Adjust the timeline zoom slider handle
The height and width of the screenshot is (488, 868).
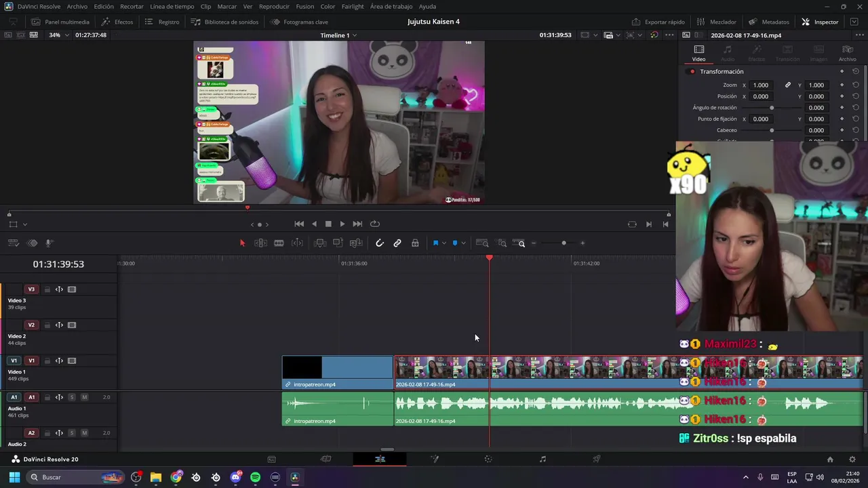564,243
